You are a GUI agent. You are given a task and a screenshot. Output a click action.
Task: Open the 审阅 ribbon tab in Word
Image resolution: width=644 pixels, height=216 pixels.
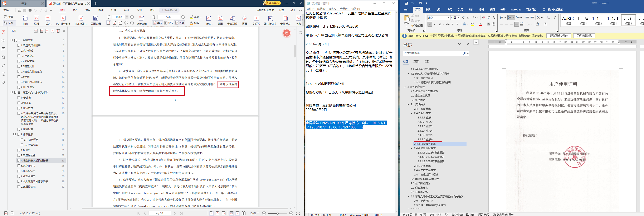[x=482, y=10]
